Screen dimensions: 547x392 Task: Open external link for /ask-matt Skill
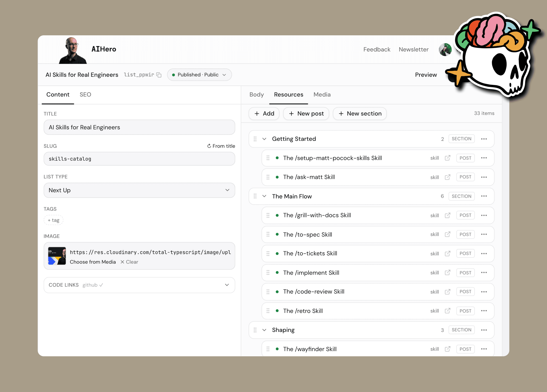[x=447, y=177]
